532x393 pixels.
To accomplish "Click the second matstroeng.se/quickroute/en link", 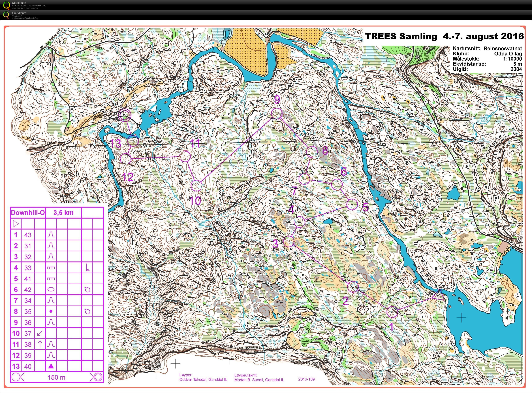I will pos(25,18).
